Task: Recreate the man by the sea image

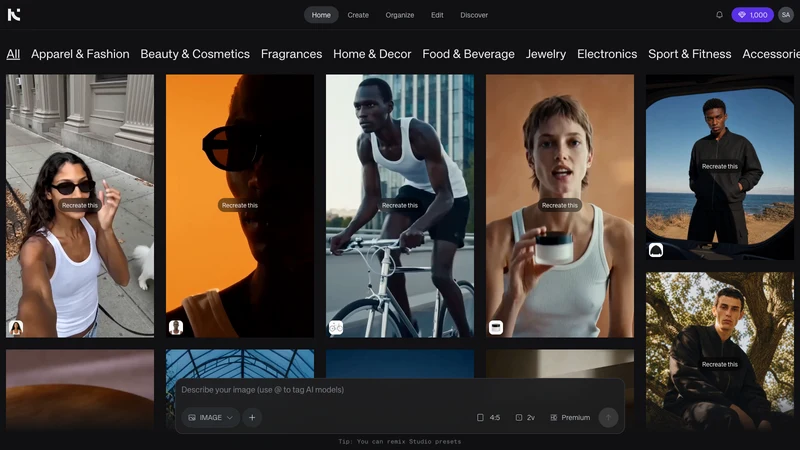Action: tap(719, 166)
